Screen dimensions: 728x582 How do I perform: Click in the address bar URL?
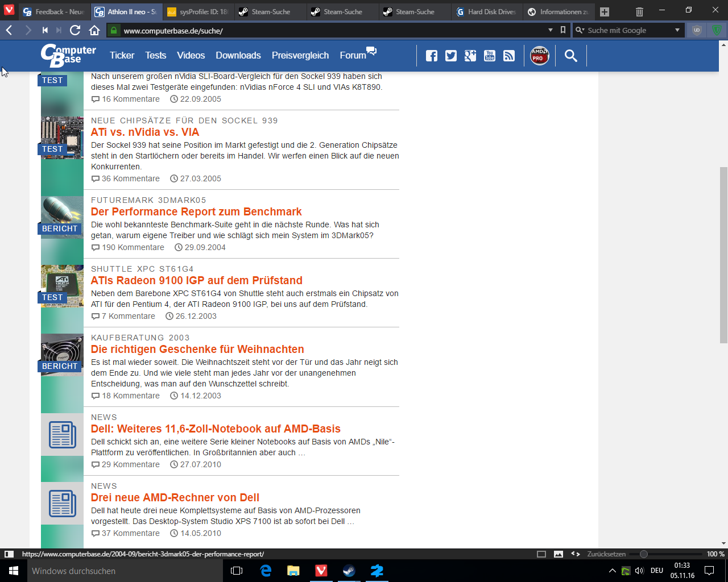click(x=173, y=31)
